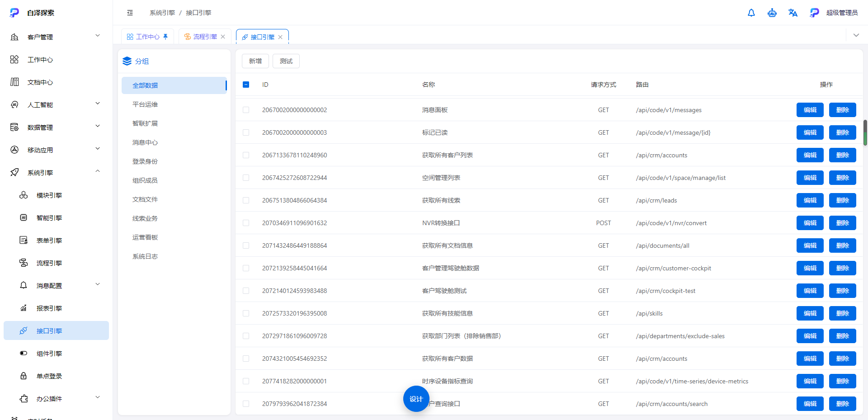Select the 平台运维 group
The image size is (868, 420).
pos(174,104)
